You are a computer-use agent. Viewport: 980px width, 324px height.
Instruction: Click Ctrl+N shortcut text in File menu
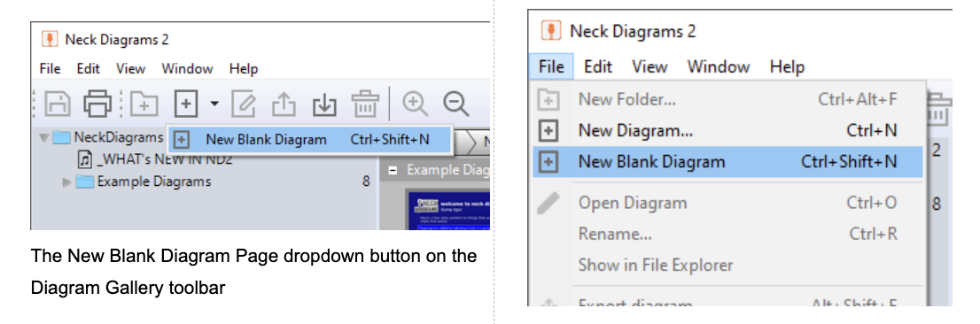[872, 130]
